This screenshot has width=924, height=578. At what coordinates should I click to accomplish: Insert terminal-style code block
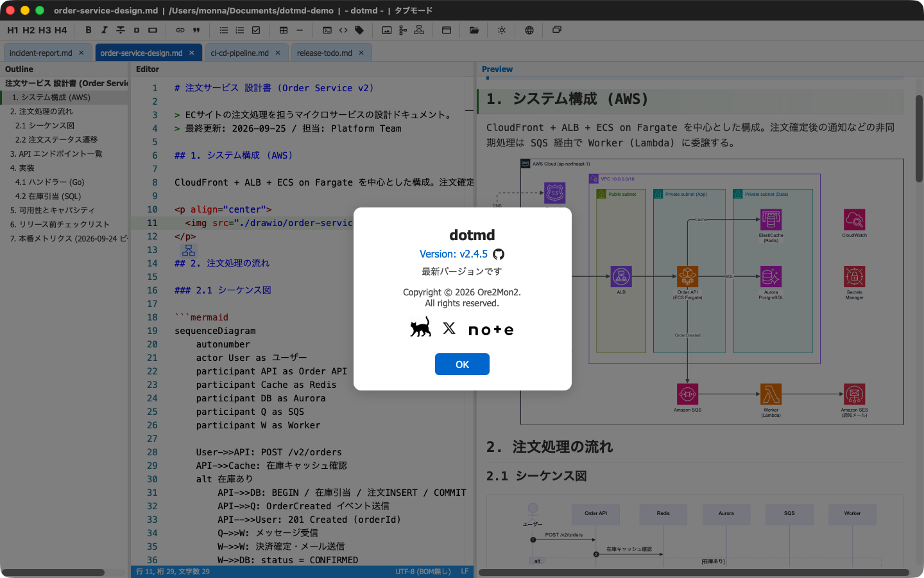click(327, 30)
